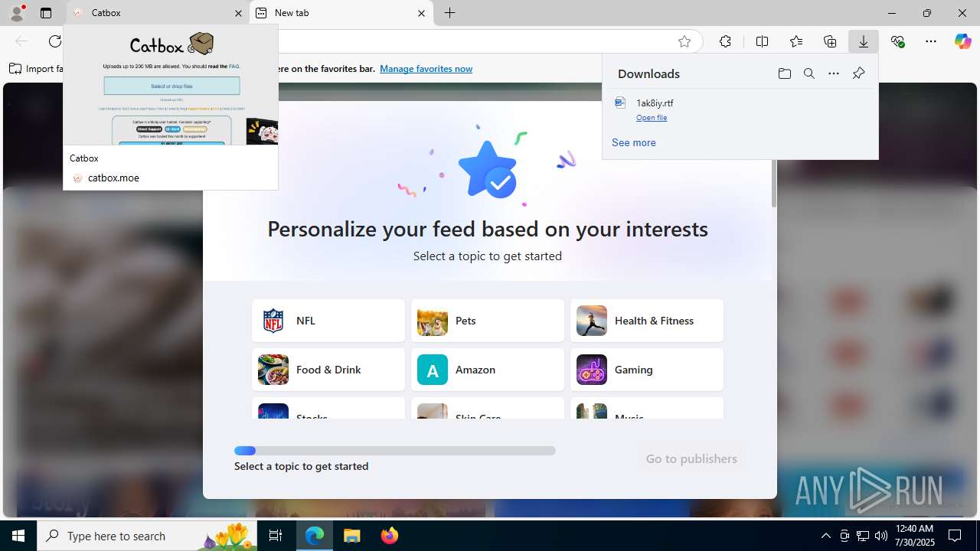Go back with the back arrow
Viewport: 980px width, 551px height.
pos(21,41)
